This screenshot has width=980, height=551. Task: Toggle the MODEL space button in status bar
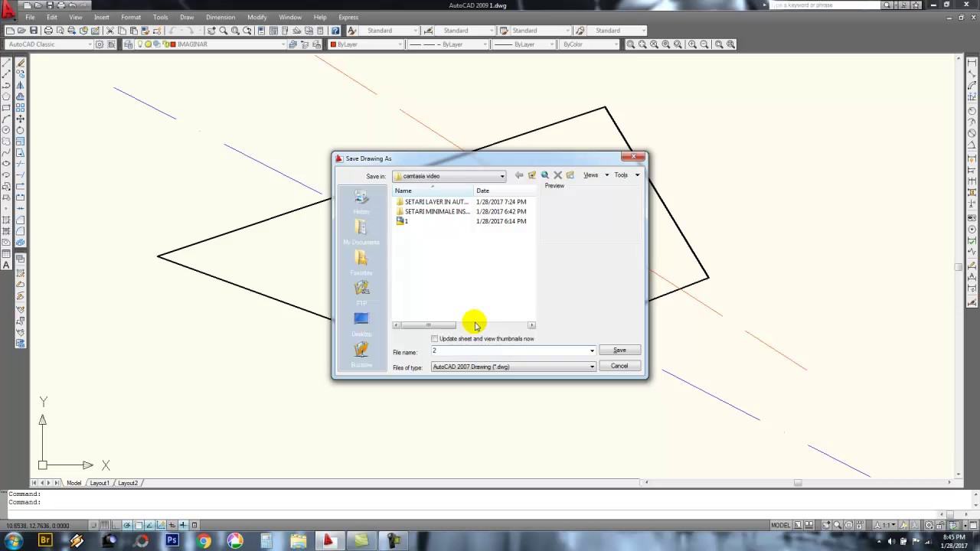coord(780,526)
